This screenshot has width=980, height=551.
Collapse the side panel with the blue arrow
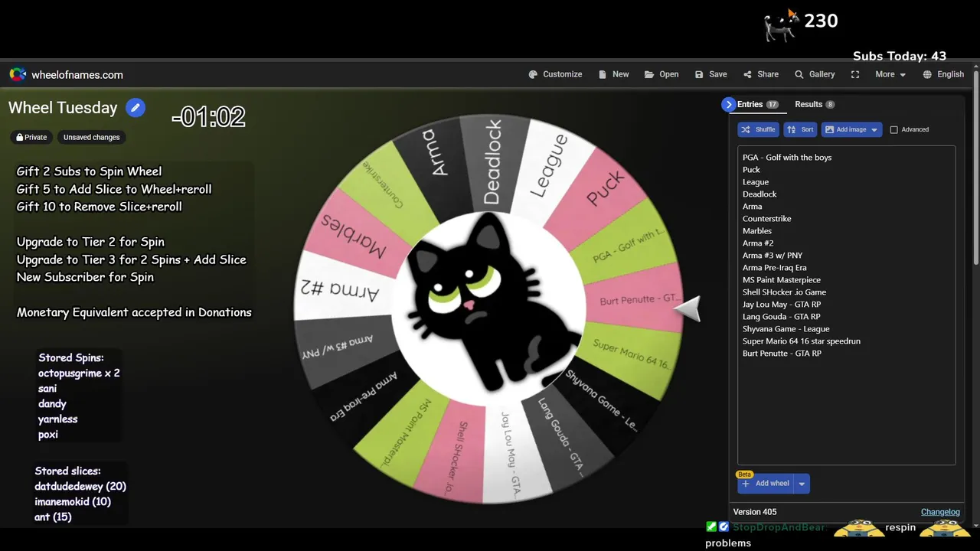[728, 104]
